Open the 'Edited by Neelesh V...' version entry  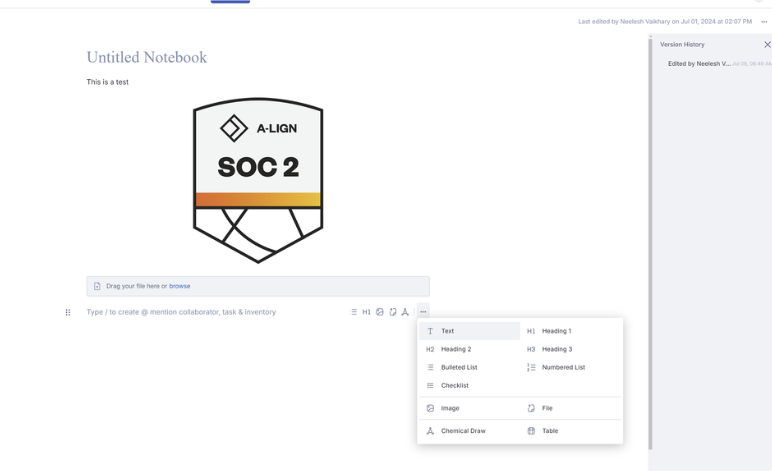(719, 64)
